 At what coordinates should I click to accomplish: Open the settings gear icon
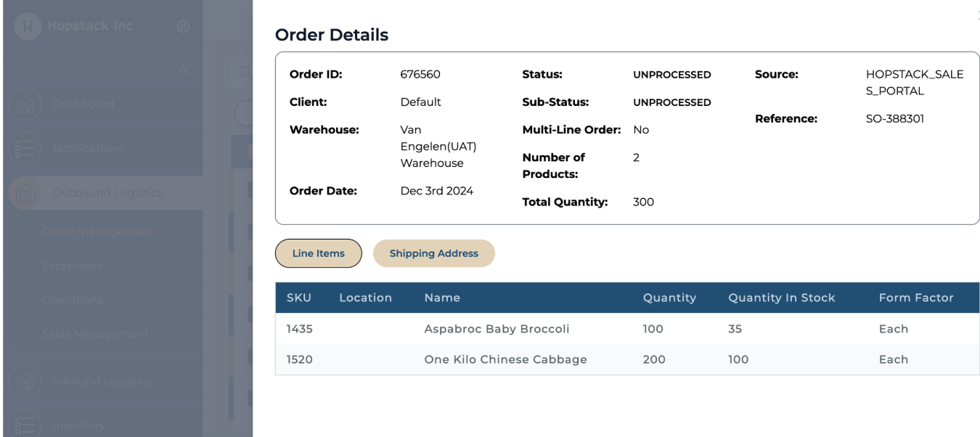coord(183,27)
